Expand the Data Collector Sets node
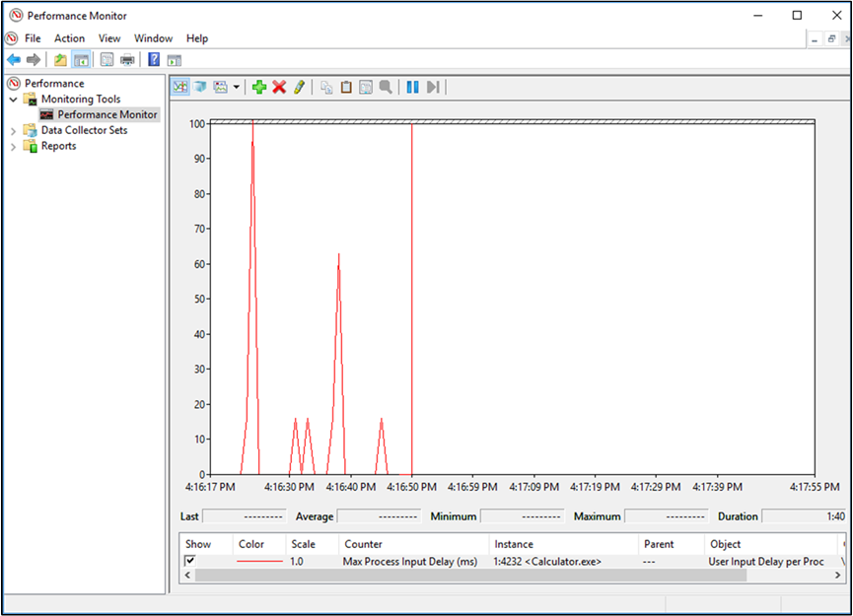Viewport: 853px width, 616px height. point(12,129)
